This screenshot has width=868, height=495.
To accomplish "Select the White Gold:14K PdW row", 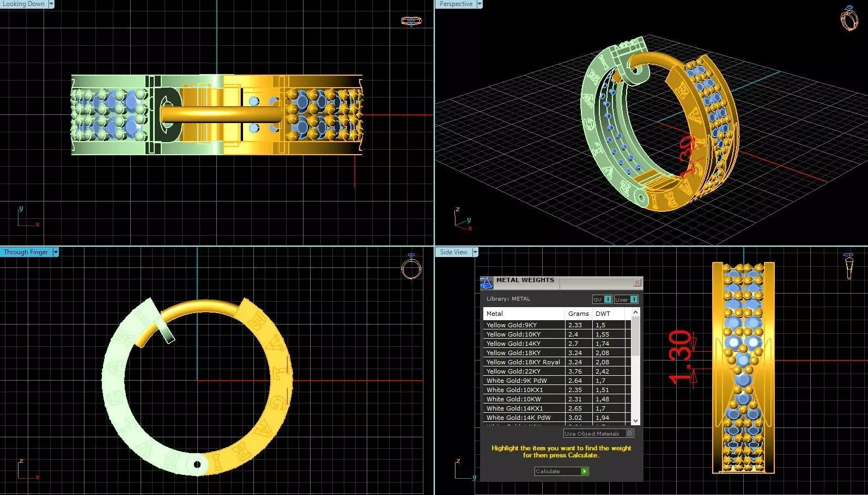I will coord(557,417).
